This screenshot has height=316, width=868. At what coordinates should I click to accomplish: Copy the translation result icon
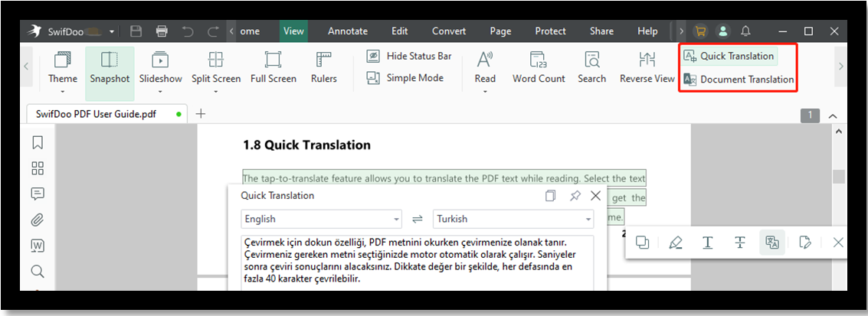click(x=550, y=196)
